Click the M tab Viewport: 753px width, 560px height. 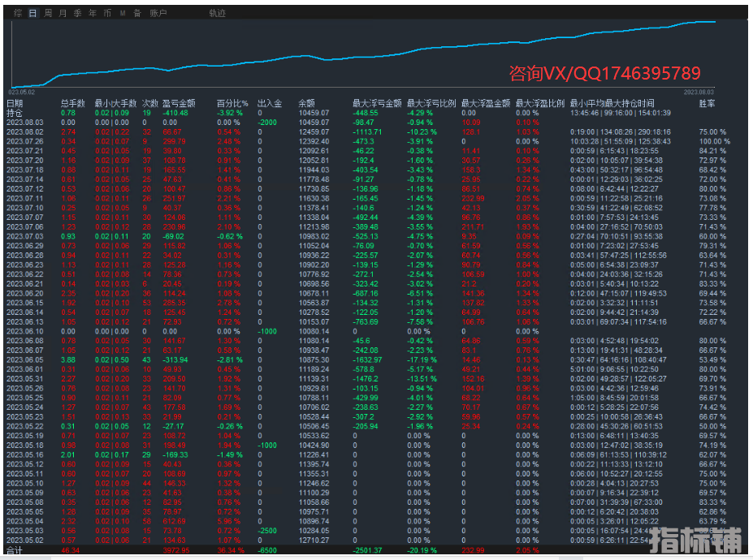pyautogui.click(x=123, y=13)
